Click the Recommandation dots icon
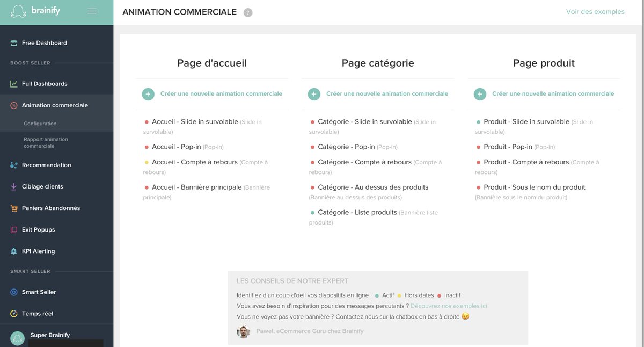Image resolution: width=644 pixels, height=347 pixels. 14,165
